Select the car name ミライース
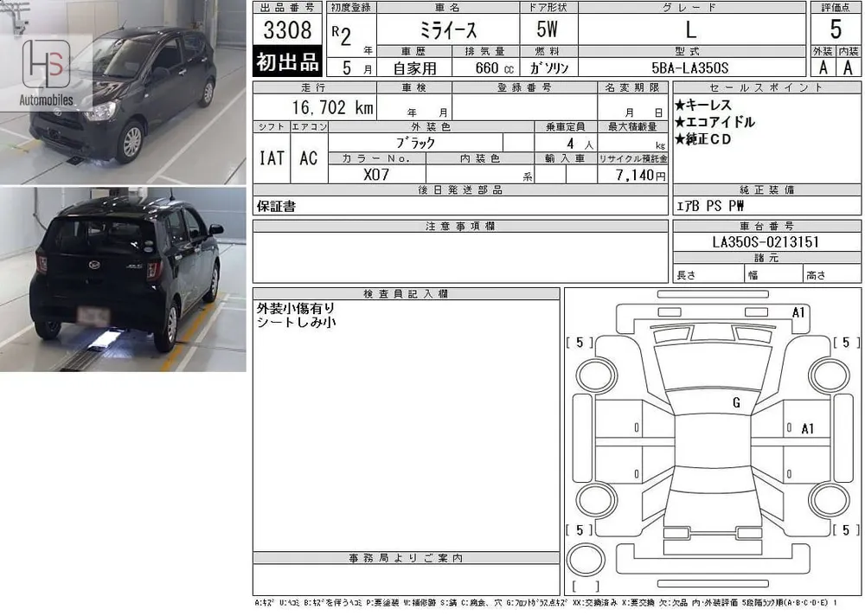This screenshot has width=865, height=616. pyautogui.click(x=447, y=29)
